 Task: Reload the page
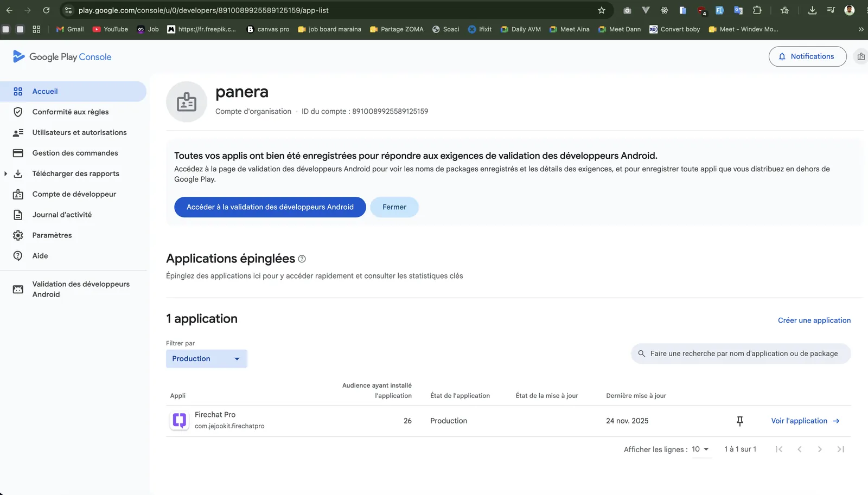point(46,10)
